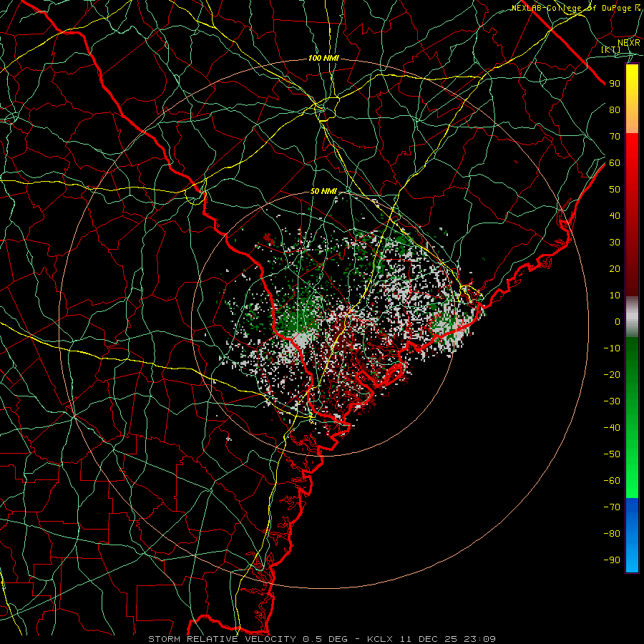
Task: Click the KT units label above color scale
Action: 611,49
